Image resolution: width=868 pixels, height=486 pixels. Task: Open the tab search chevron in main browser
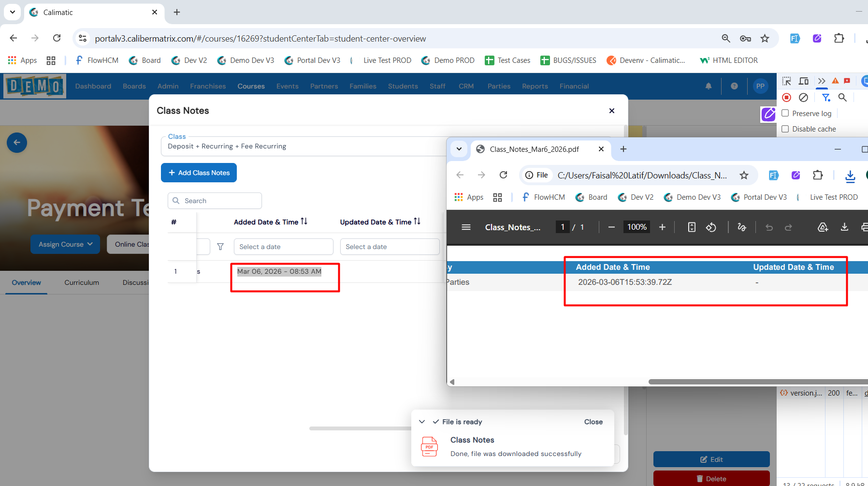coord(13,12)
